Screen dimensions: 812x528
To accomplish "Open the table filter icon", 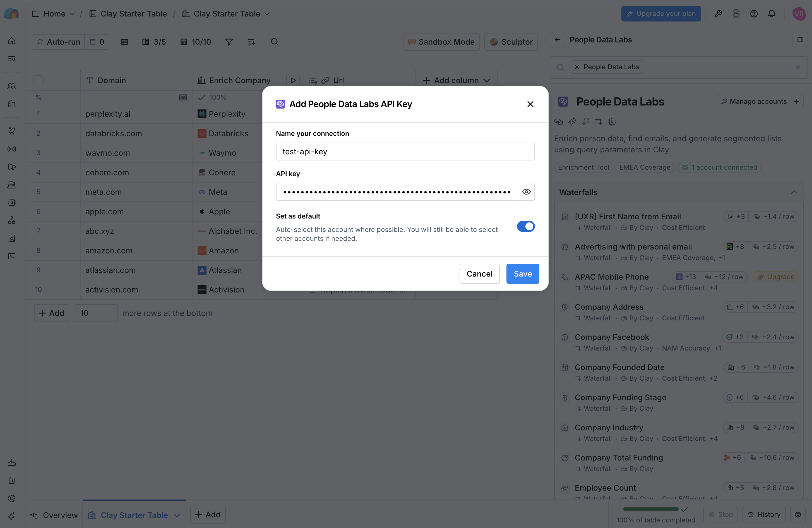I will pos(229,42).
